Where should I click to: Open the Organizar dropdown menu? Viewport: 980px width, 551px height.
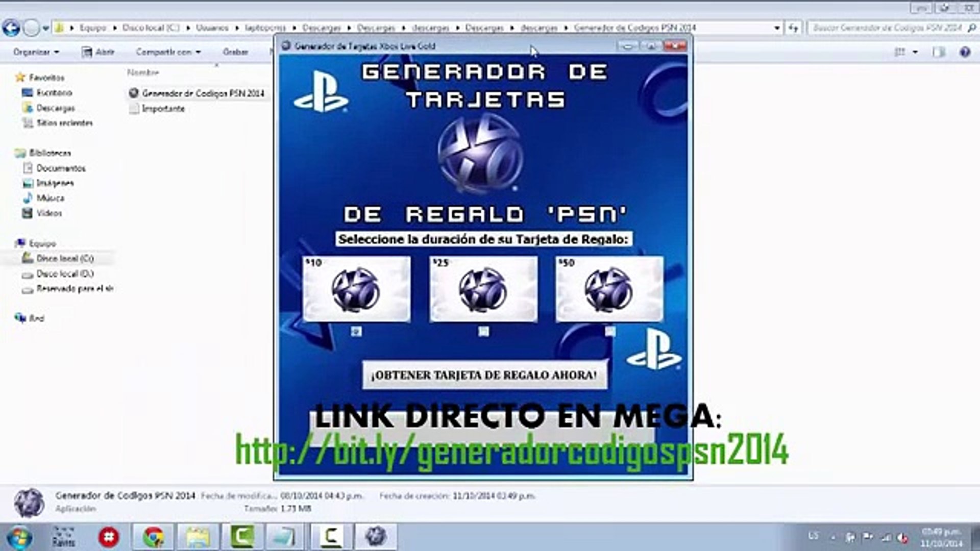(x=36, y=52)
